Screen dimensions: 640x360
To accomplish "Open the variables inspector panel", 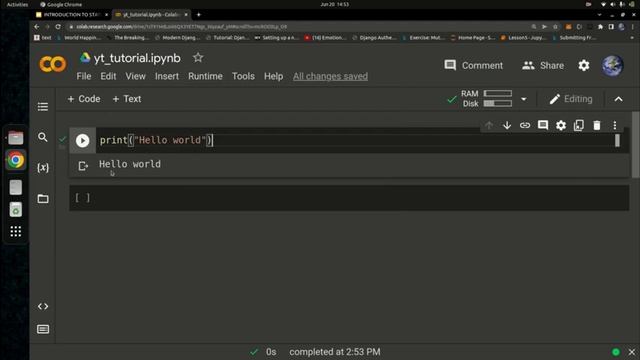I will coord(43,168).
